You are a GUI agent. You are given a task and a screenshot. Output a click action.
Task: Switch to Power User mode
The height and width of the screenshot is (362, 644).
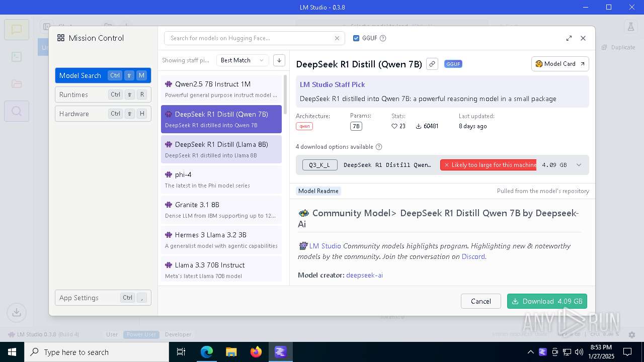pos(141,334)
